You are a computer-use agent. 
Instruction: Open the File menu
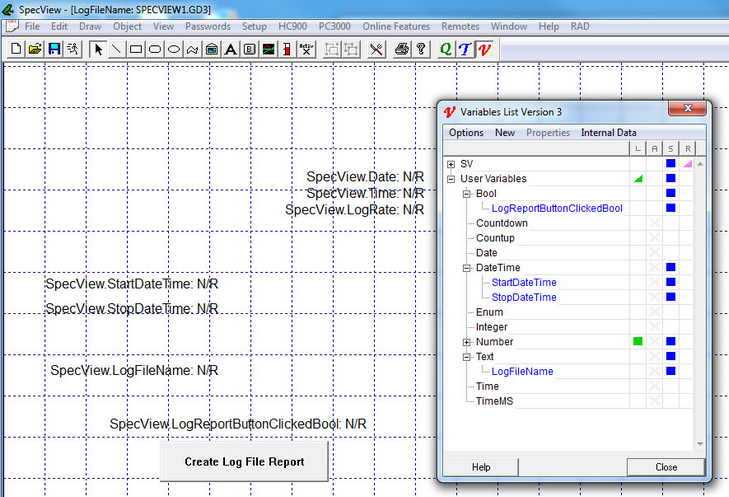pos(32,27)
